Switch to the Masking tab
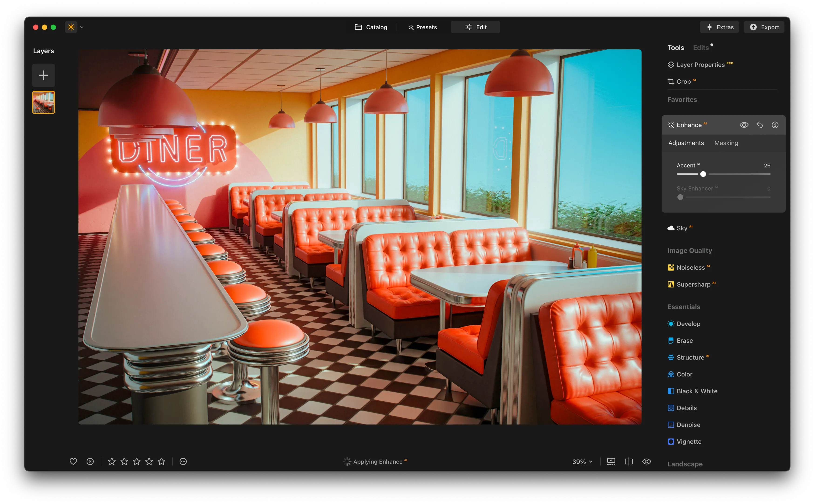This screenshot has width=815, height=504. coord(726,143)
